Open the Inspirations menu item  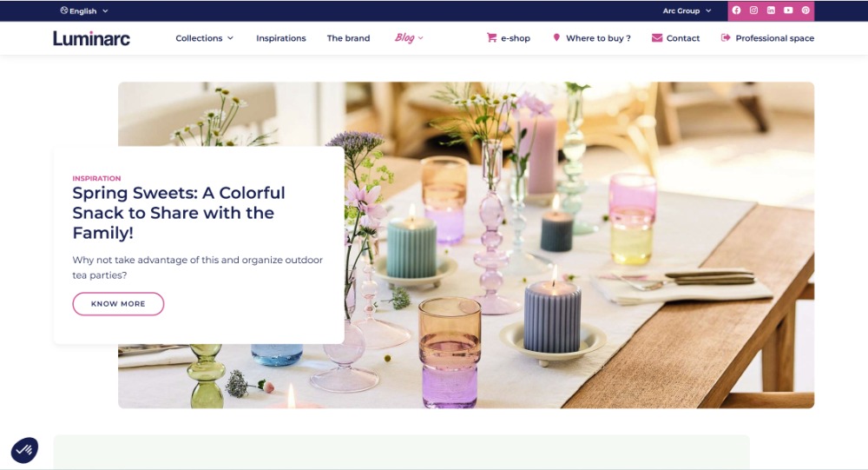280,37
